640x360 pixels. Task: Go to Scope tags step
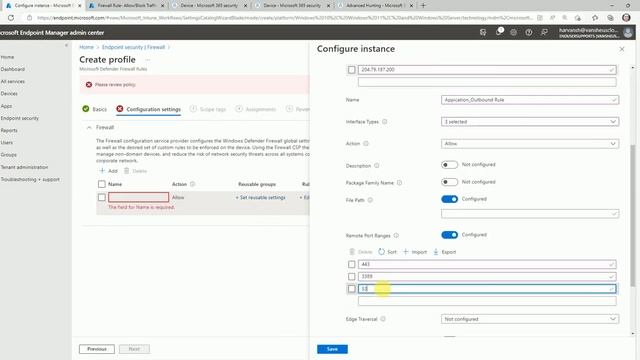coord(208,109)
